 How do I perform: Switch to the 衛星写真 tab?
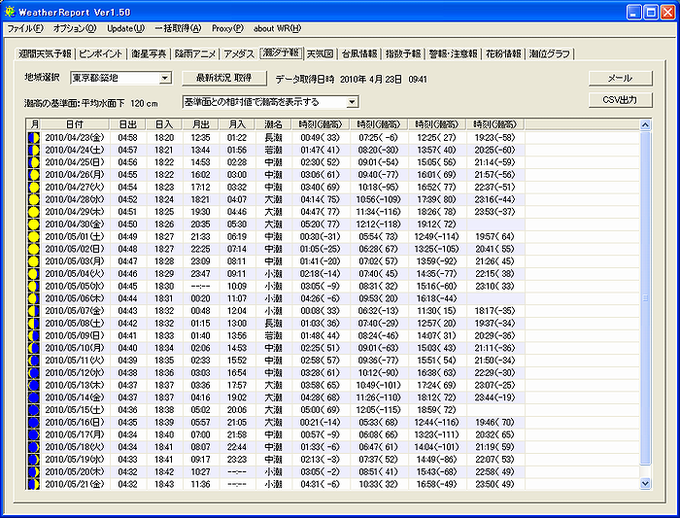point(149,54)
